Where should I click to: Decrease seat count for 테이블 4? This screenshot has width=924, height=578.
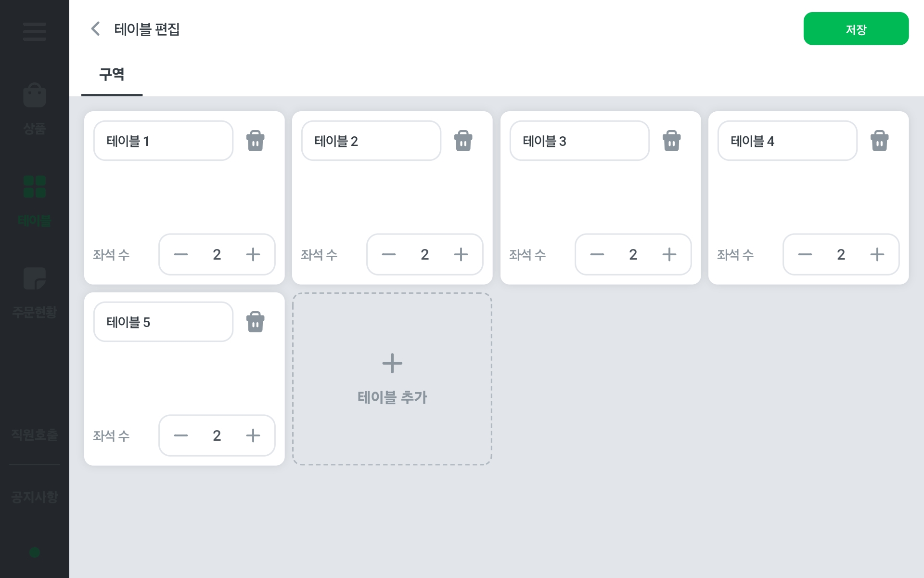pos(805,254)
